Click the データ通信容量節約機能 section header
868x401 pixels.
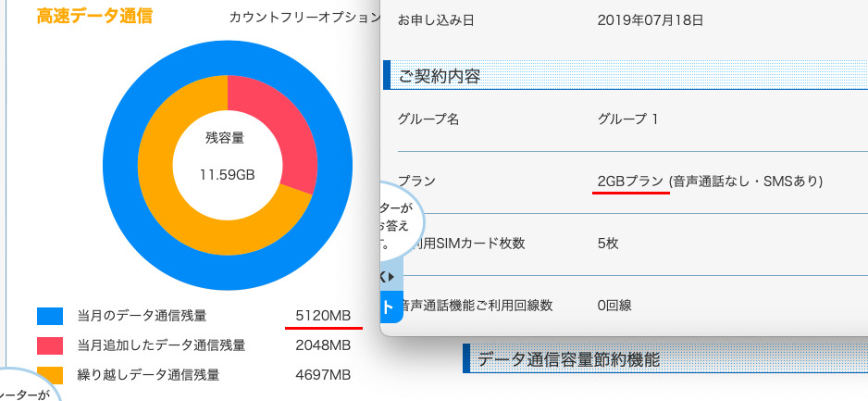coord(568,358)
